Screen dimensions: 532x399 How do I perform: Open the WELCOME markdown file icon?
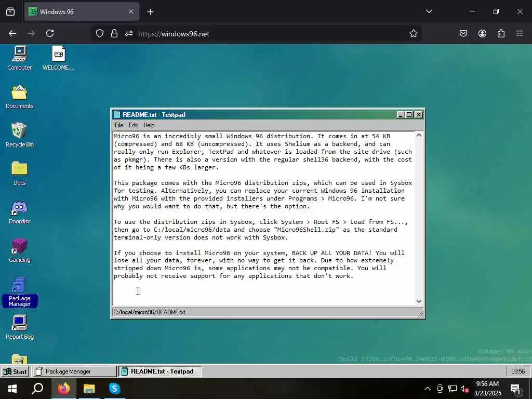[x=58, y=58]
